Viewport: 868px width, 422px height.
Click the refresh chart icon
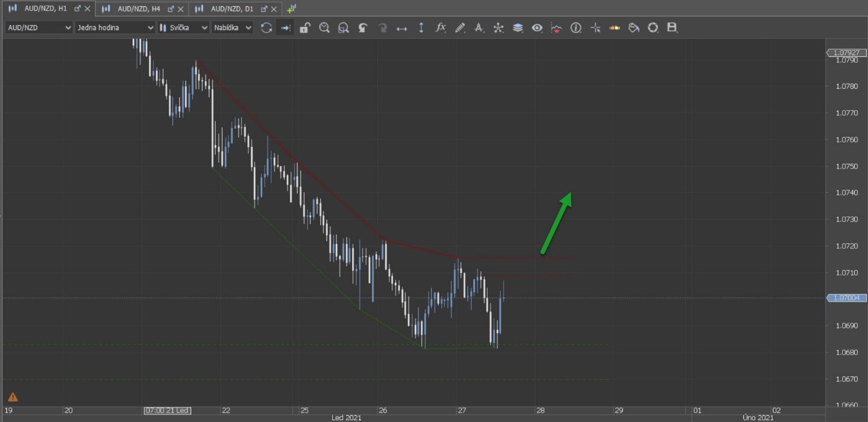(x=266, y=28)
